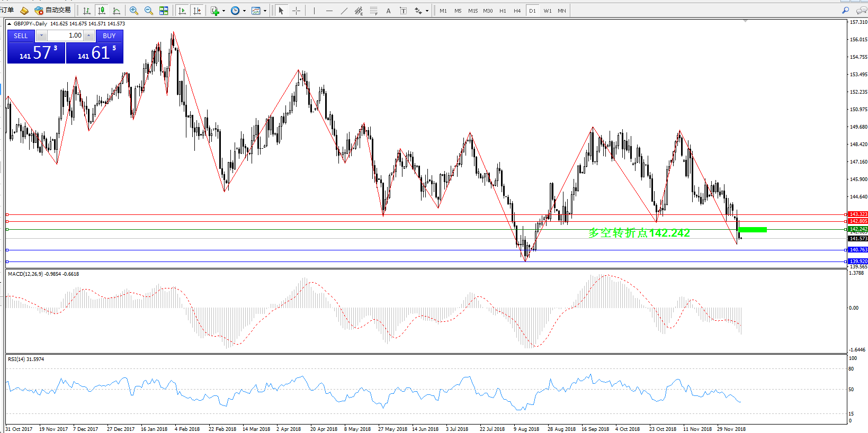Draw a trendline with the diagonal line tool
Viewport: 868px width, 433px height.
point(344,11)
